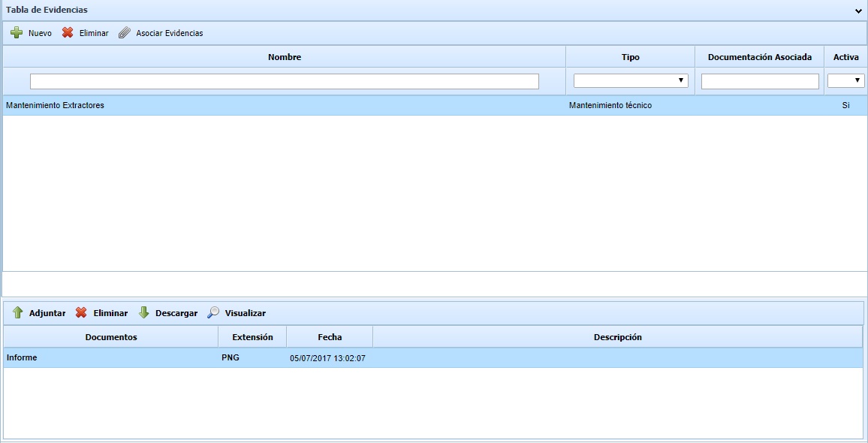Open the Tipo filter dropdown
868x443 pixels.
[631, 80]
